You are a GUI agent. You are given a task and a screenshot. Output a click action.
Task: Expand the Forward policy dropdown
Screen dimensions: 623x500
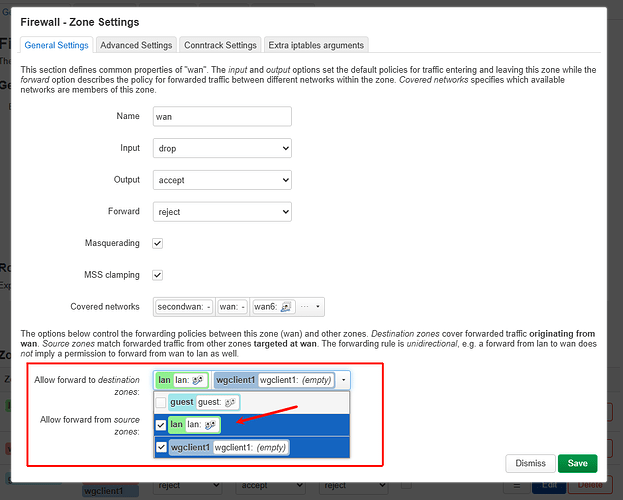click(x=222, y=211)
